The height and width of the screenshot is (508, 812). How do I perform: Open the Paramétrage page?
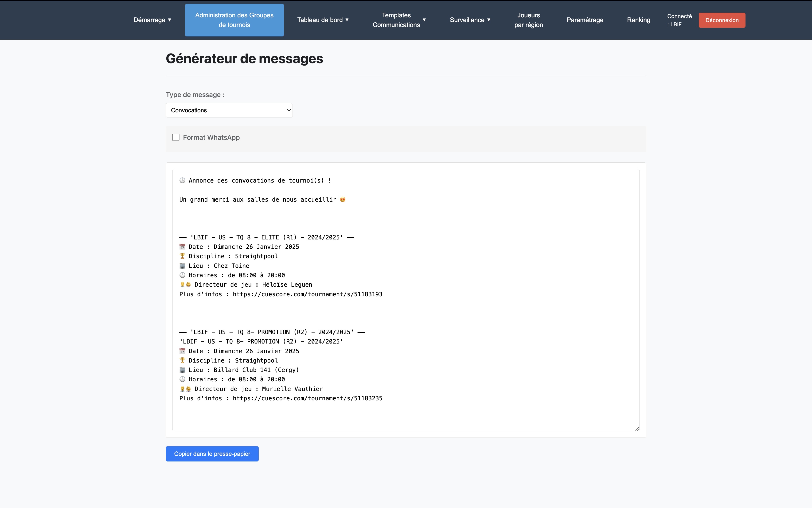[x=585, y=20]
